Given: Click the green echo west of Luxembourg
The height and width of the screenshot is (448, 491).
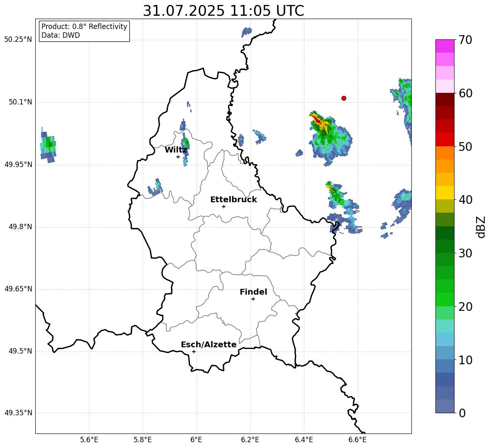Looking at the screenshot, I should click(x=48, y=145).
